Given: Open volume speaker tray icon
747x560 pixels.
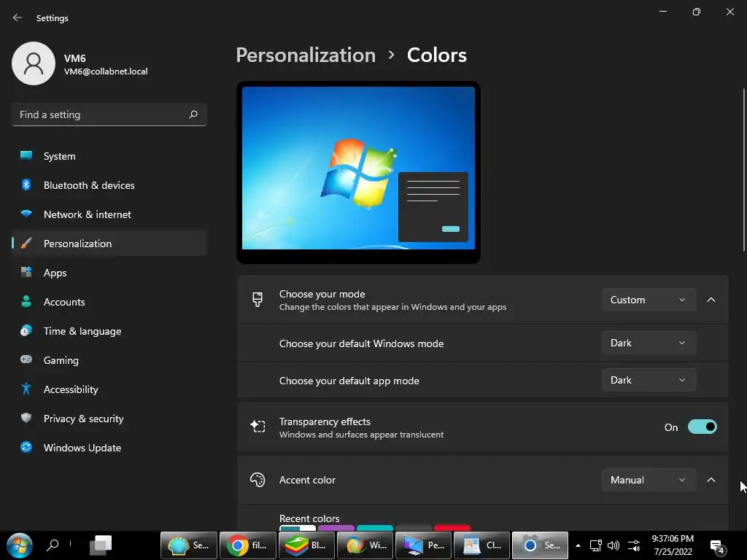Looking at the screenshot, I should point(614,545).
